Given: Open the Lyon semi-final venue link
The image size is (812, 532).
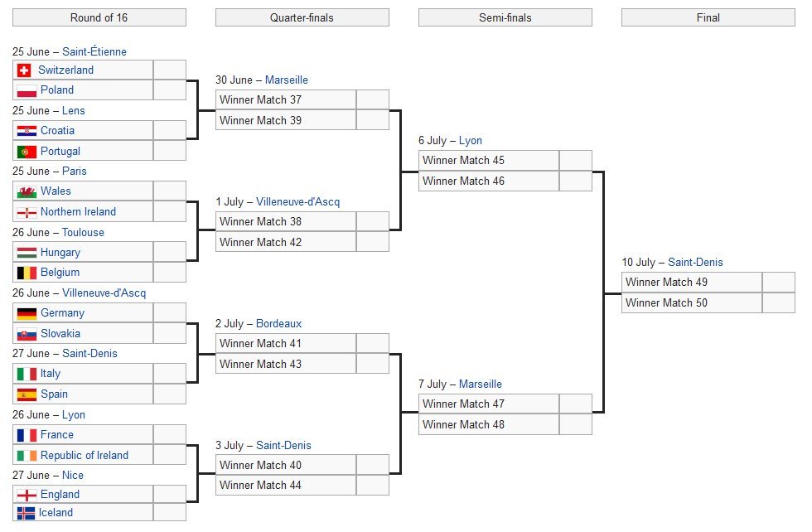Looking at the screenshot, I should click(471, 141).
